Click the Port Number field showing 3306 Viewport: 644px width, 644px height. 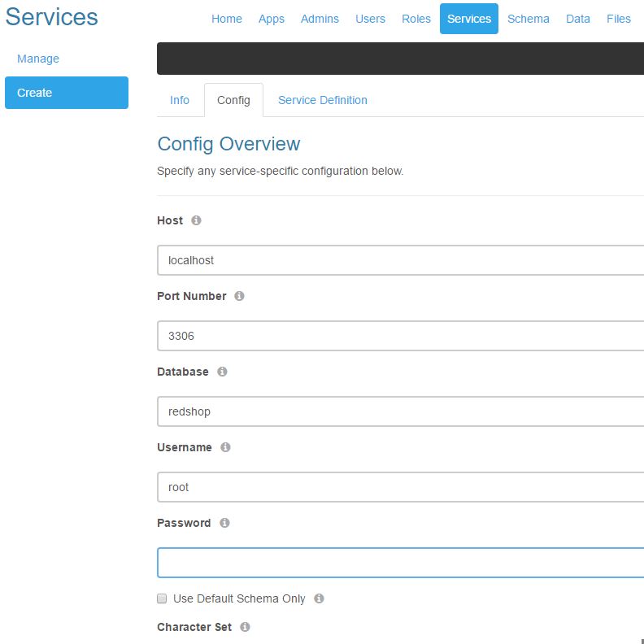[400, 336]
